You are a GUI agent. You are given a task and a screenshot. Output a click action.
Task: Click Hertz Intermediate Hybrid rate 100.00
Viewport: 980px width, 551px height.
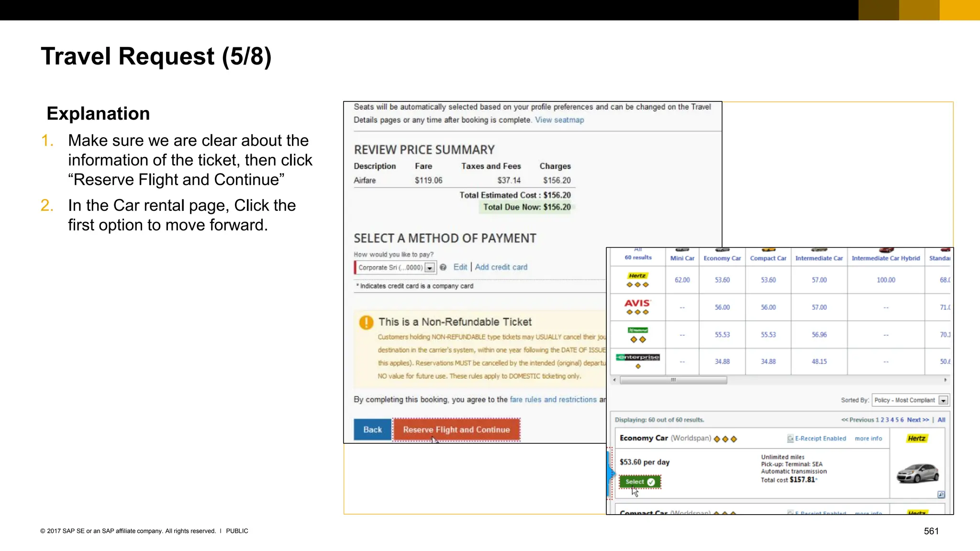coord(886,280)
